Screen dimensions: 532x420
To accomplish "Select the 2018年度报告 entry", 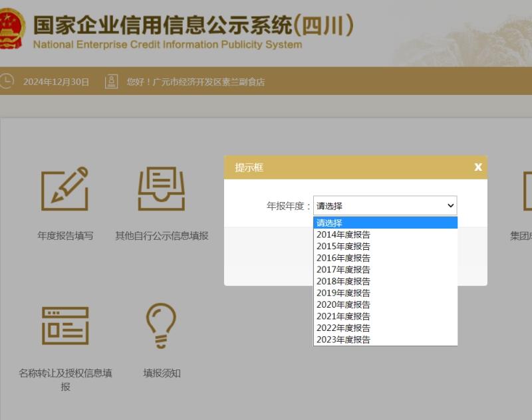I will click(344, 281).
